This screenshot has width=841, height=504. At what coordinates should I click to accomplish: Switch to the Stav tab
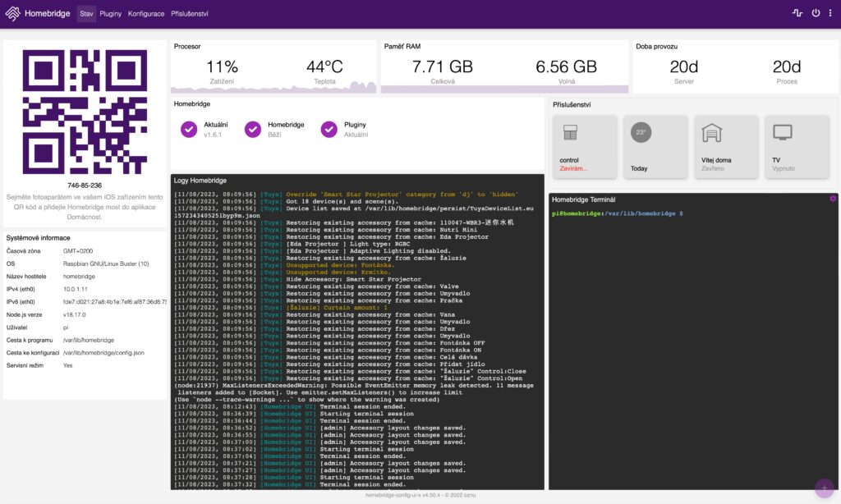[x=86, y=14]
